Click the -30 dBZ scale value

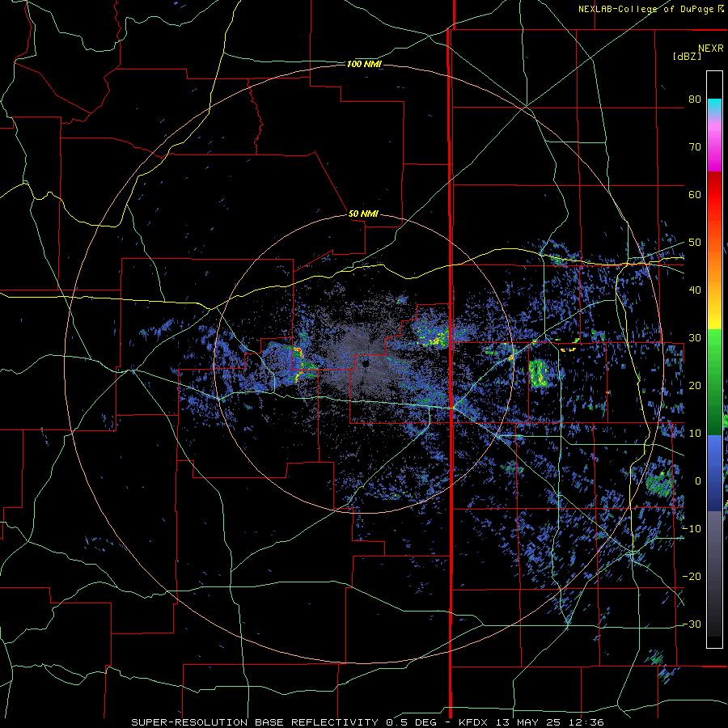click(x=692, y=624)
